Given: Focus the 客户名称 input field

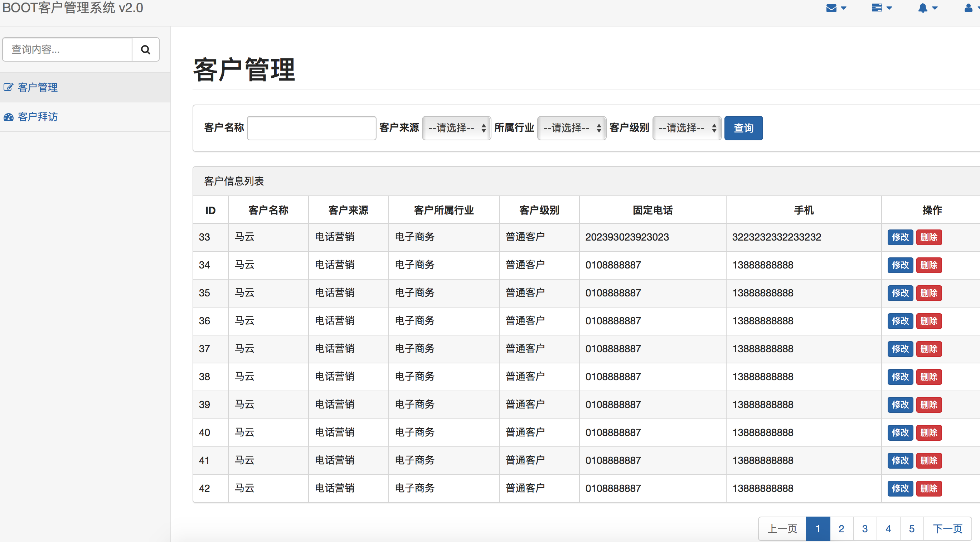Looking at the screenshot, I should [312, 128].
